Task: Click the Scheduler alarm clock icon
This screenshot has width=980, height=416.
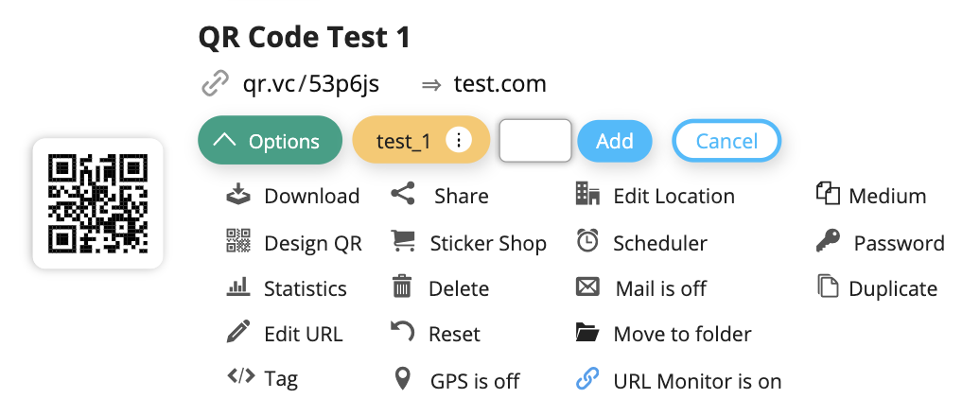Action: (587, 242)
